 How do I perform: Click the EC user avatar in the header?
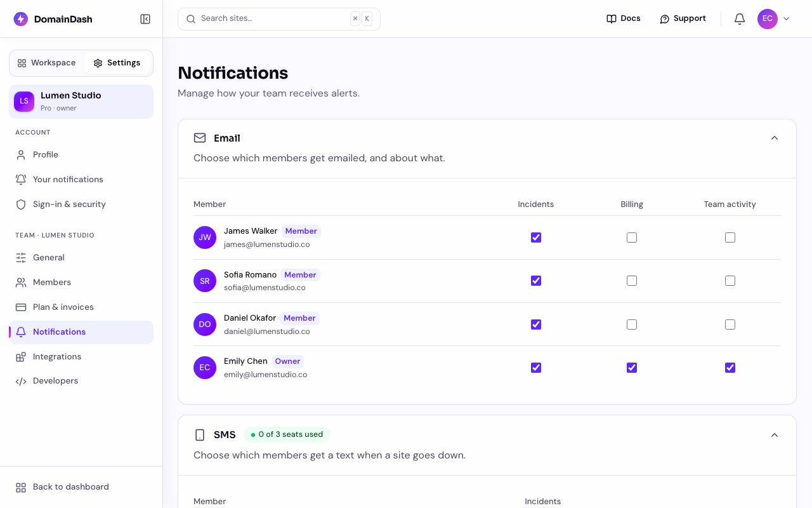click(768, 19)
